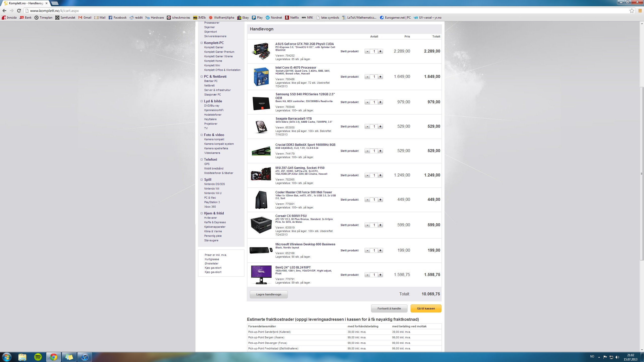Open Bærbar PC category

(x=211, y=81)
